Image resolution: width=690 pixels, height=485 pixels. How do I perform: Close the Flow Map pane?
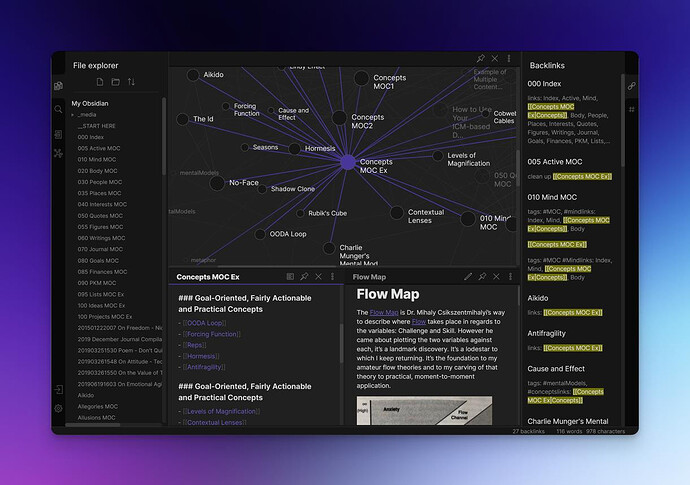click(x=496, y=276)
